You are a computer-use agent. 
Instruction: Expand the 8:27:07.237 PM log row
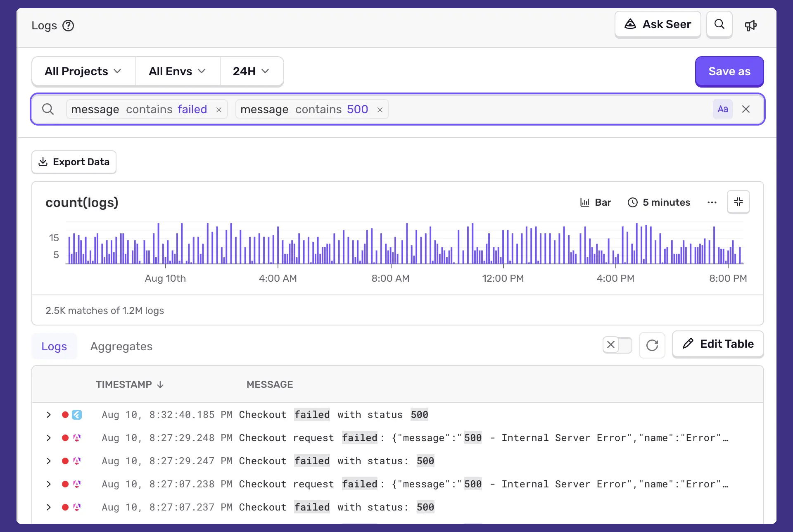49,507
